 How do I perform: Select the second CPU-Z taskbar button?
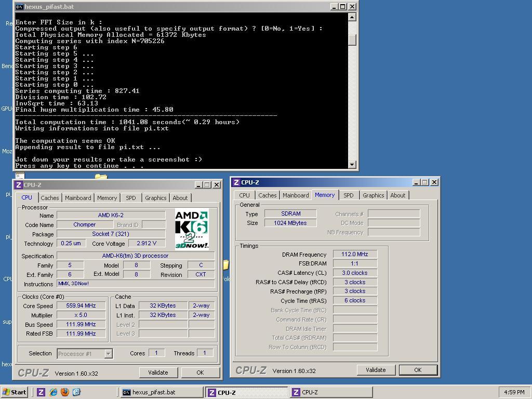(x=331, y=392)
